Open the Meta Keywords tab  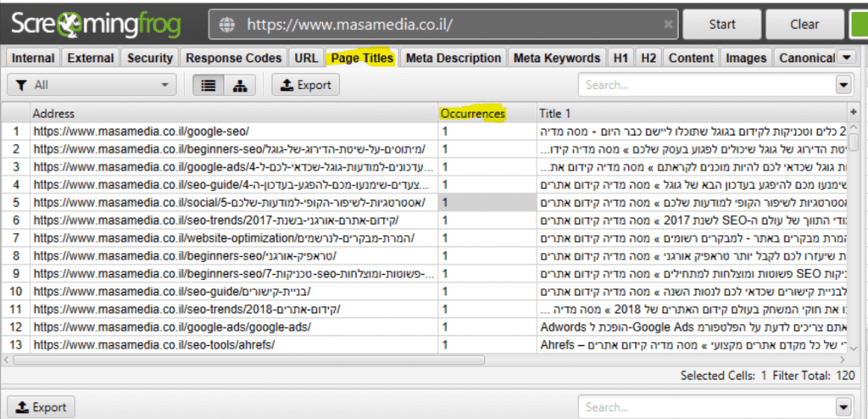pos(557,59)
